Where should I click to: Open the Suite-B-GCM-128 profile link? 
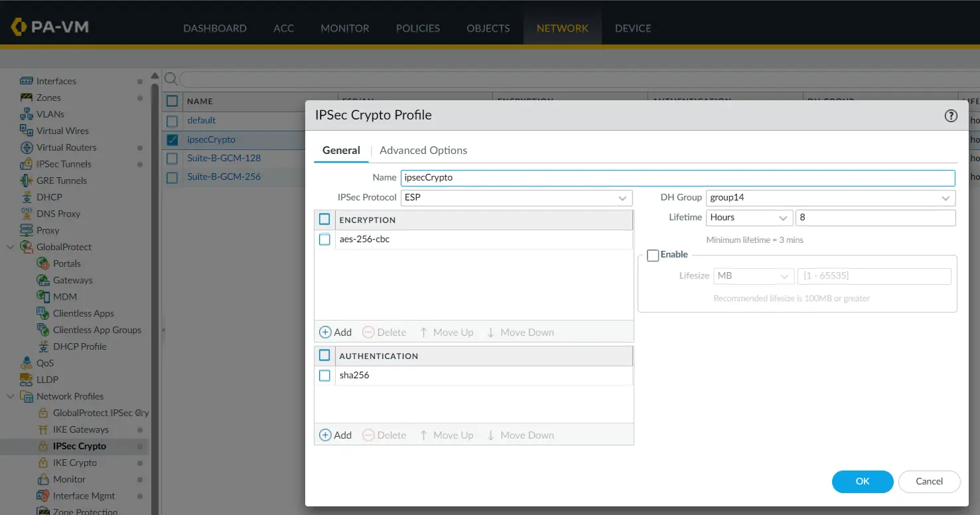tap(224, 159)
